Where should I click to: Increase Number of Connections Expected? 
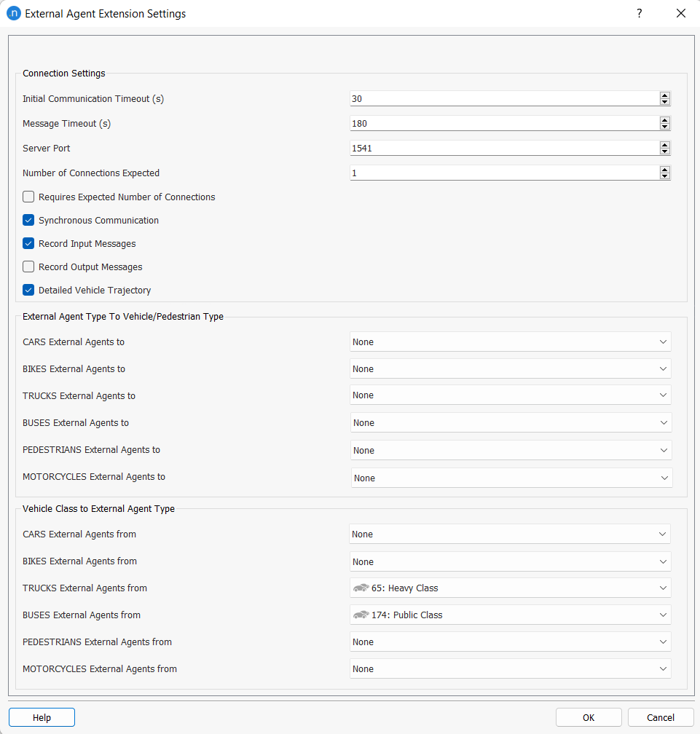point(664,169)
